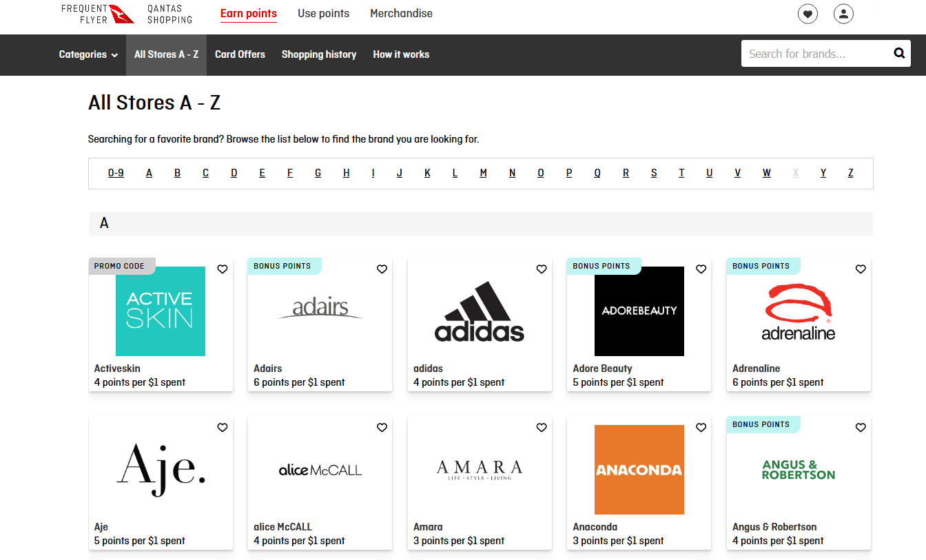Viewport: 926px width, 560px height.
Task: Jump to stores starting with Q
Action: tap(597, 173)
